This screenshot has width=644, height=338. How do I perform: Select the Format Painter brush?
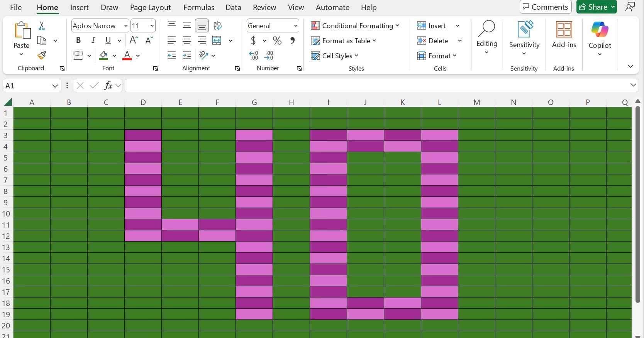click(42, 56)
